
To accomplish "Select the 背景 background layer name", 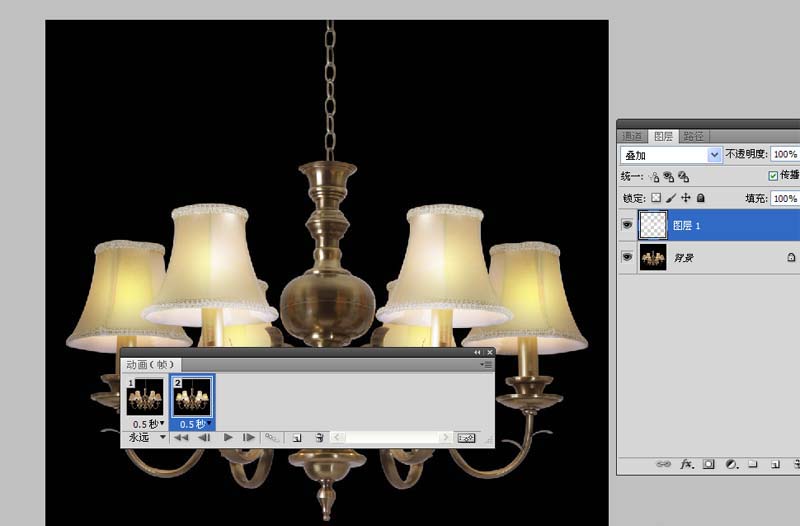I will click(684, 258).
